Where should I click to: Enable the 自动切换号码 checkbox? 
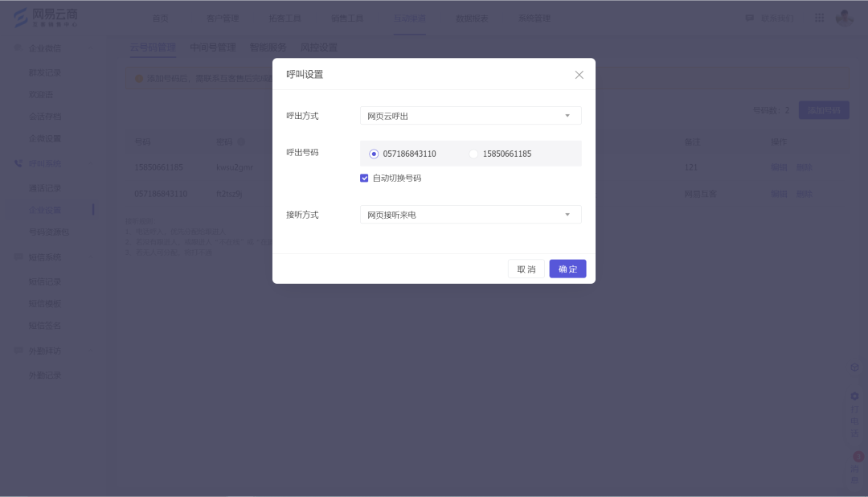coord(364,178)
